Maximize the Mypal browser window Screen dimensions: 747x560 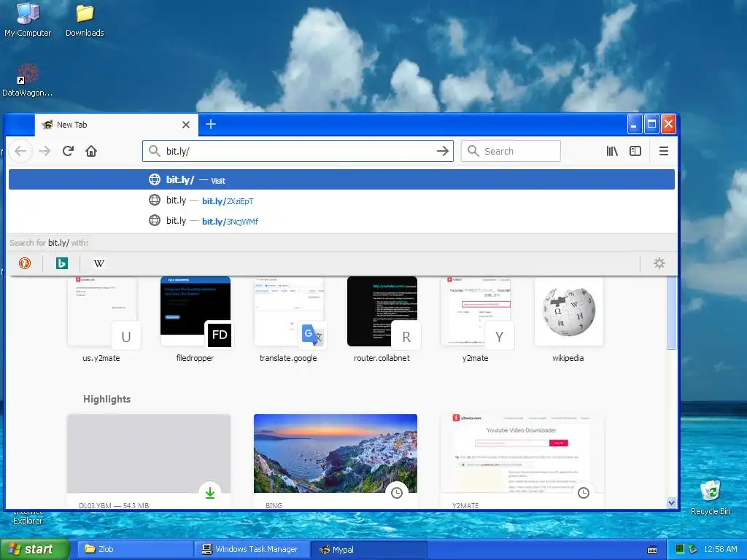coord(651,124)
